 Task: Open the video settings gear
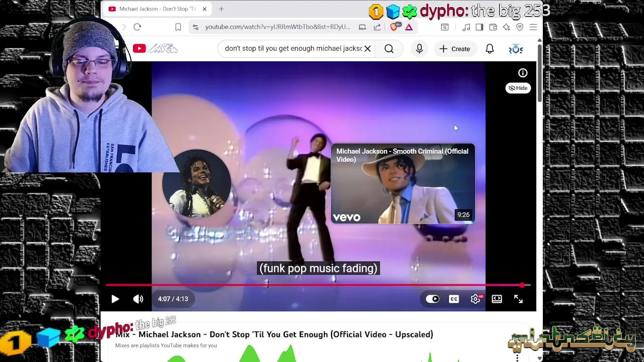475,299
